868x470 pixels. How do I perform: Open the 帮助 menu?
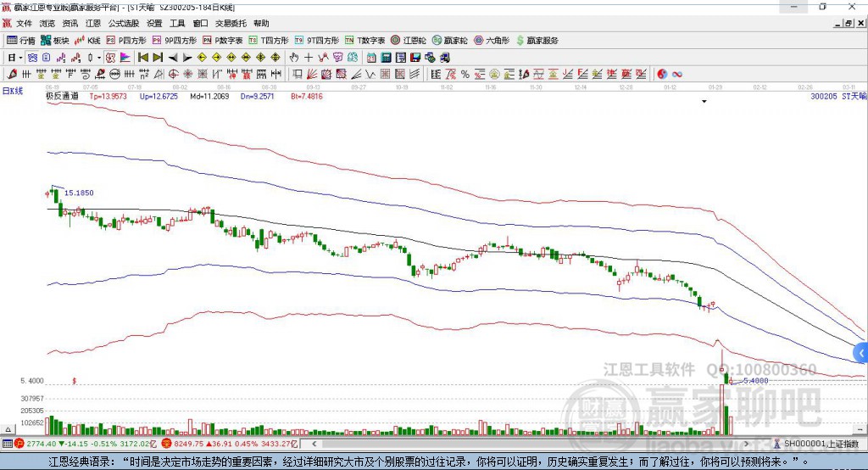tap(261, 23)
